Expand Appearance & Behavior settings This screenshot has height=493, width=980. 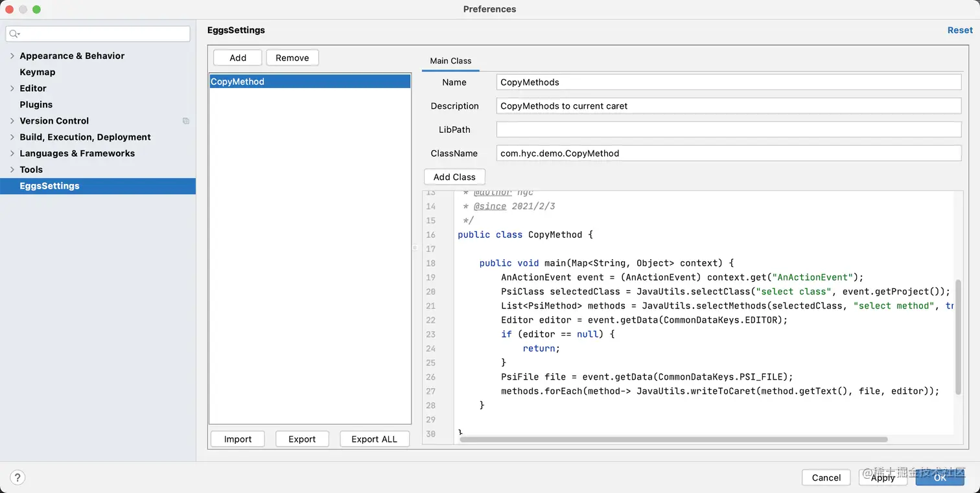point(12,56)
